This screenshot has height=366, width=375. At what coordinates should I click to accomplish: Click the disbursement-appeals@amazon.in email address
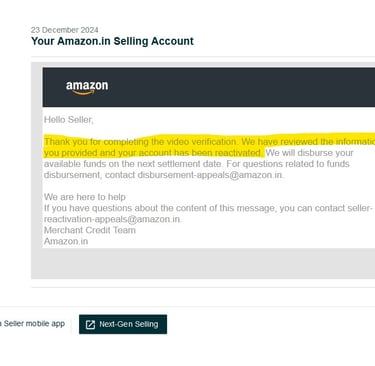coord(210,175)
